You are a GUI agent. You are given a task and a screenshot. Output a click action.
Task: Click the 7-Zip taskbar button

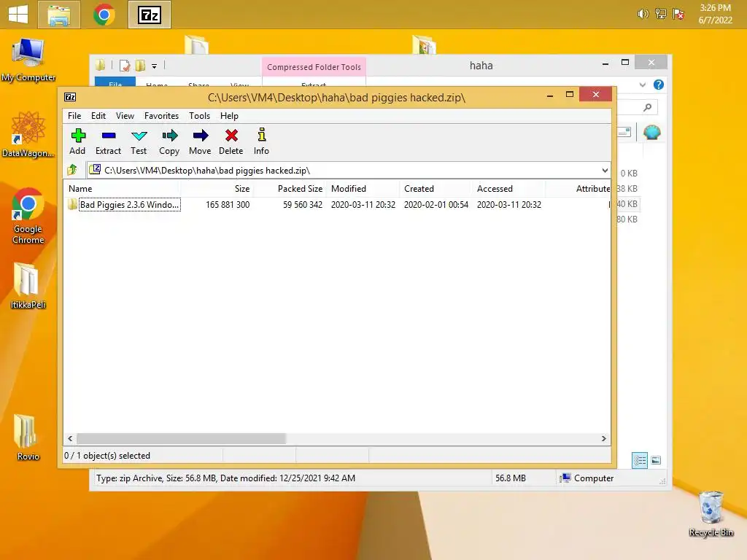pos(149,15)
